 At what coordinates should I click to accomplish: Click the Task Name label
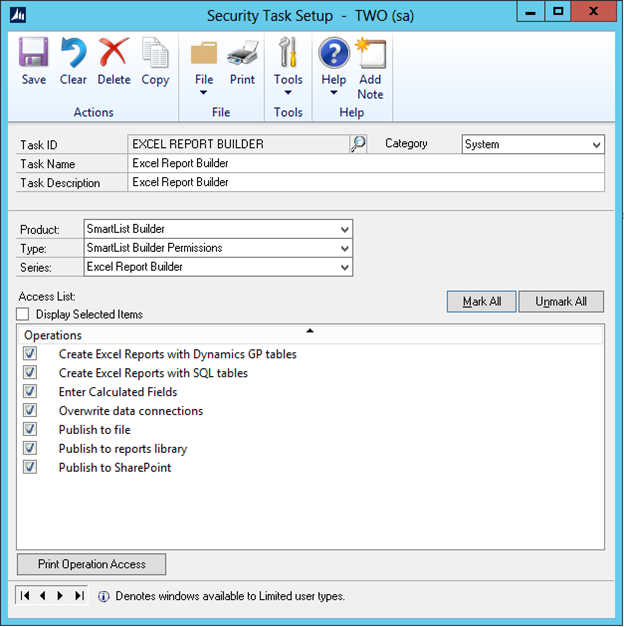pos(48,164)
